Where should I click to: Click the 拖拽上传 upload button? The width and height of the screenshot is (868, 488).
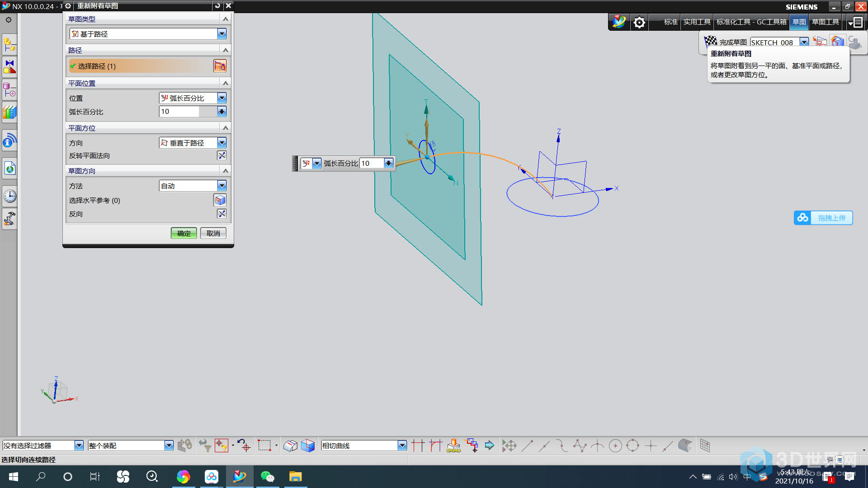(x=823, y=218)
